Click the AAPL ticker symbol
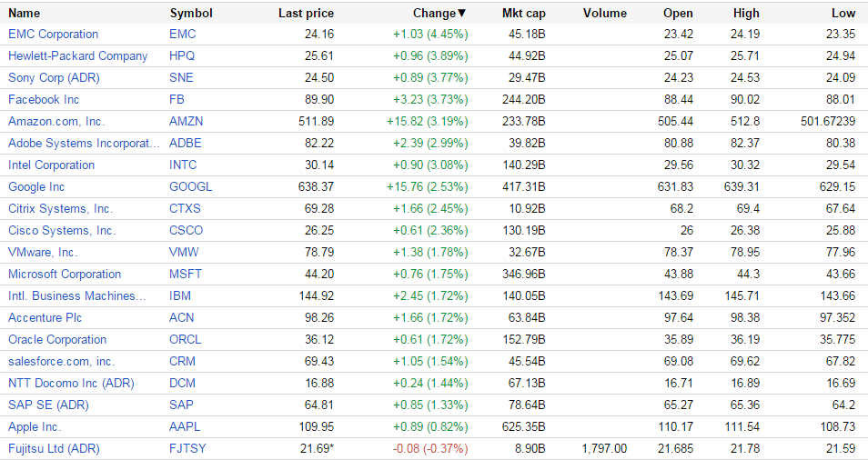This screenshot has height=460, width=868. [185, 427]
